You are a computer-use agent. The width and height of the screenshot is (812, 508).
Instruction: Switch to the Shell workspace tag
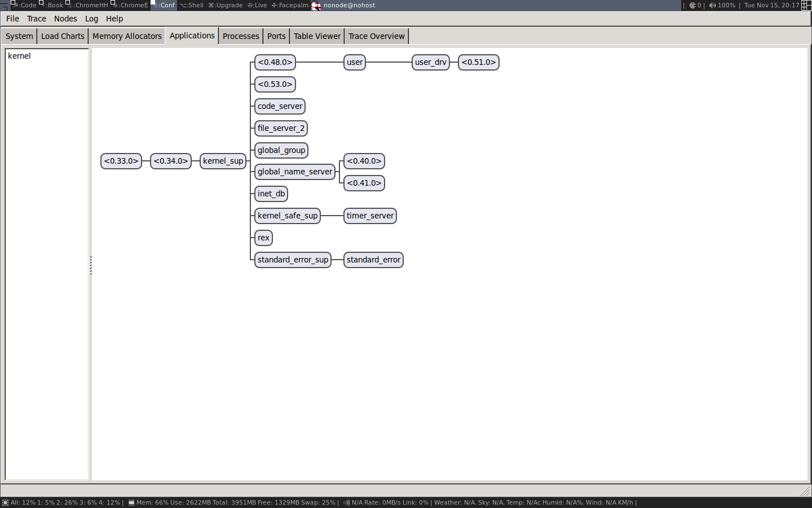192,5
